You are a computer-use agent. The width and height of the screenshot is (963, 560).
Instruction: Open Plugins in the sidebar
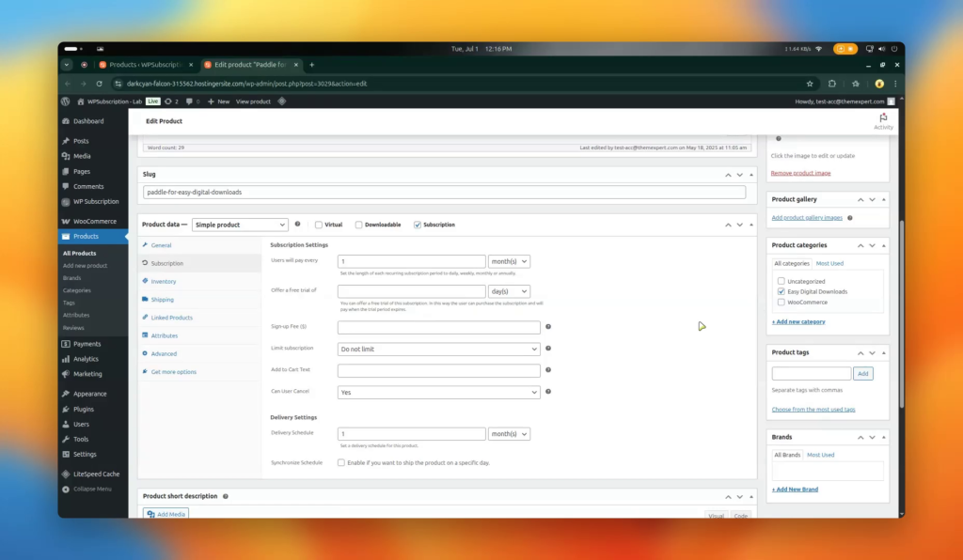[x=84, y=409]
